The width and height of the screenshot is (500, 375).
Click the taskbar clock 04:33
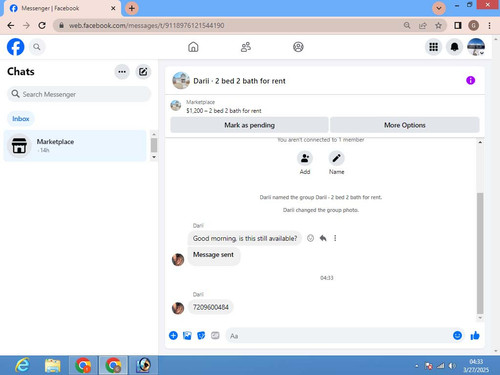pyautogui.click(x=476, y=361)
